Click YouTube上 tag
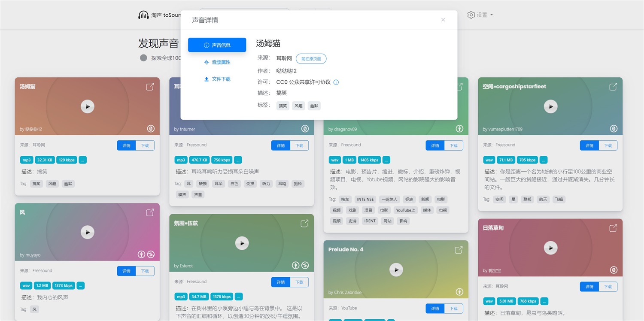 coord(406,210)
